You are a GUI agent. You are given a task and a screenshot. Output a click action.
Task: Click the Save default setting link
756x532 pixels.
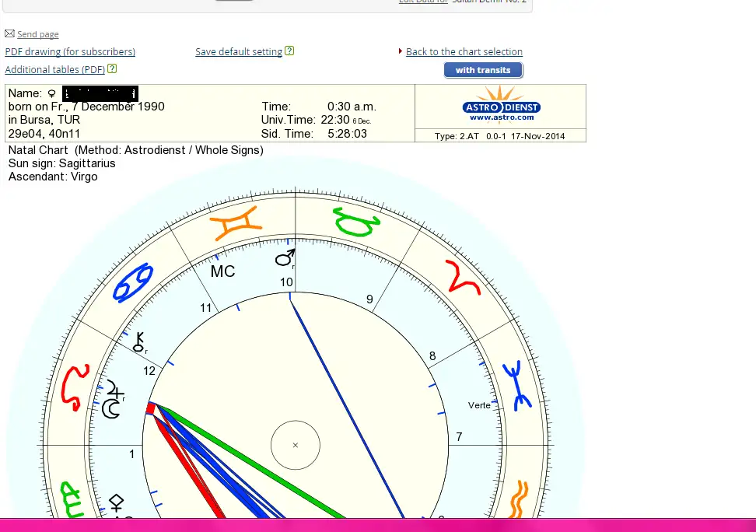tap(239, 52)
